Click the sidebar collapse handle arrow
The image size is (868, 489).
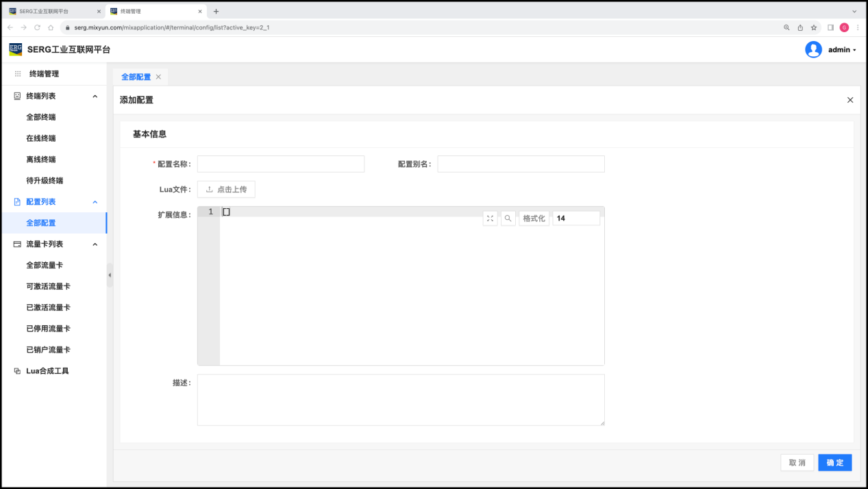pyautogui.click(x=110, y=275)
